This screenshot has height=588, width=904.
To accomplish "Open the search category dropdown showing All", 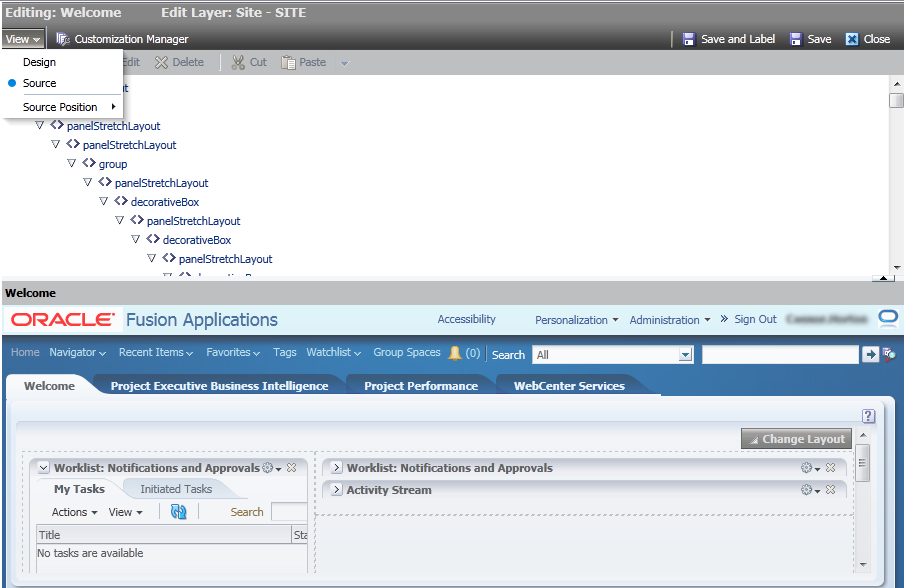I will (x=612, y=355).
